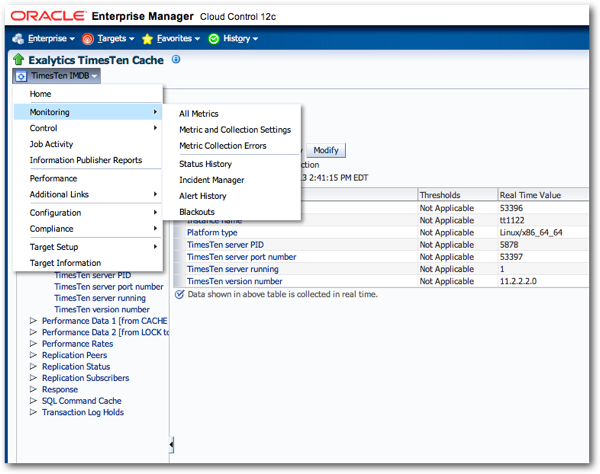Expand the Replication Subscribers tree node
The height and width of the screenshot is (474, 600).
click(34, 378)
